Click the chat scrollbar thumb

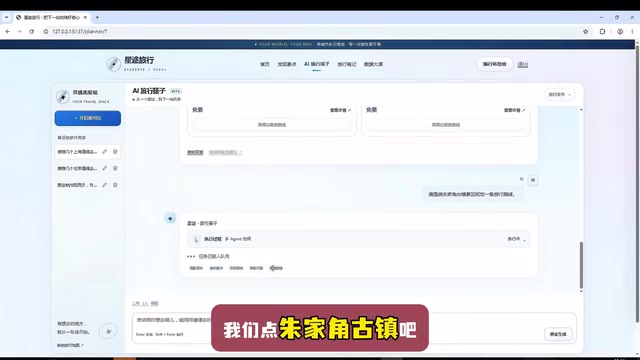click(x=581, y=265)
